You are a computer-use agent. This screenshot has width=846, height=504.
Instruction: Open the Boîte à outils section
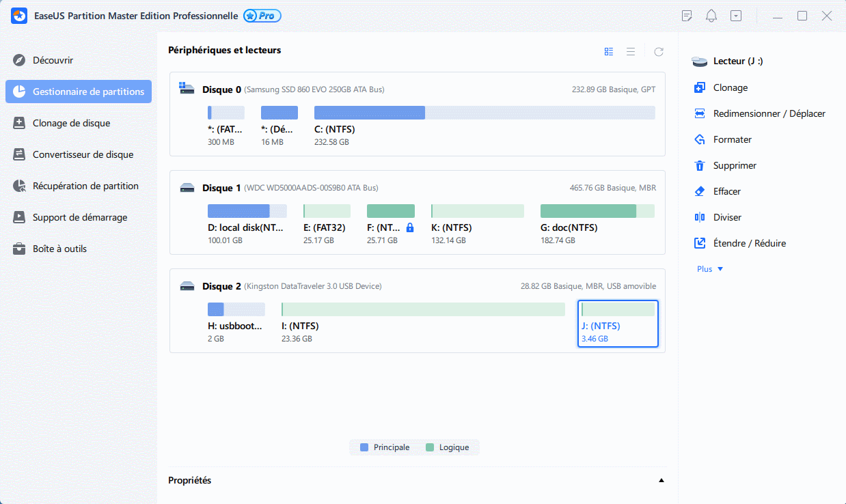coord(59,249)
